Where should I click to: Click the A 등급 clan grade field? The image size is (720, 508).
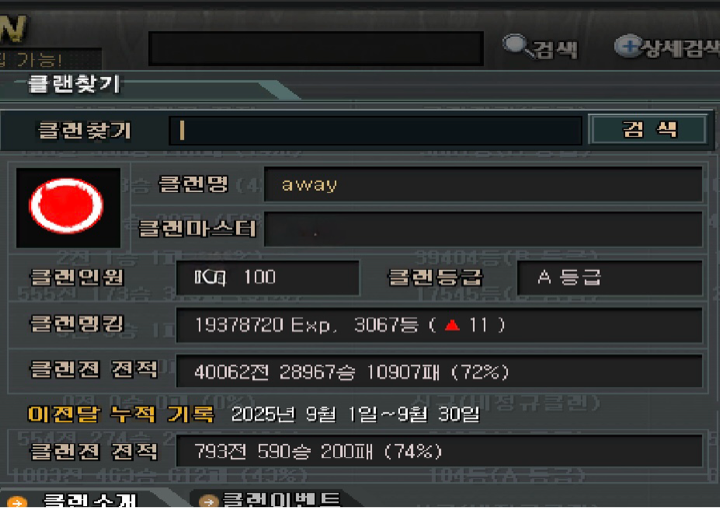[609, 277]
